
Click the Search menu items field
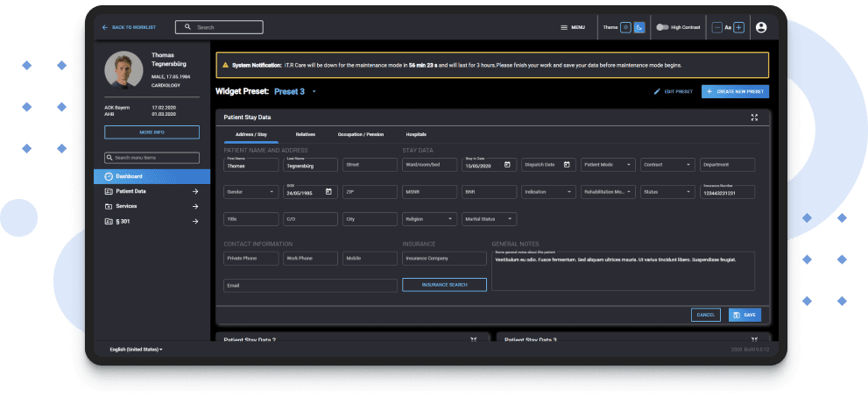pos(152,158)
